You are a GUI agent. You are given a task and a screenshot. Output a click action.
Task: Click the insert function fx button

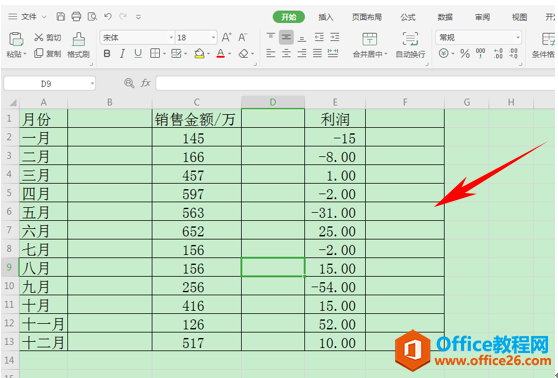click(146, 83)
